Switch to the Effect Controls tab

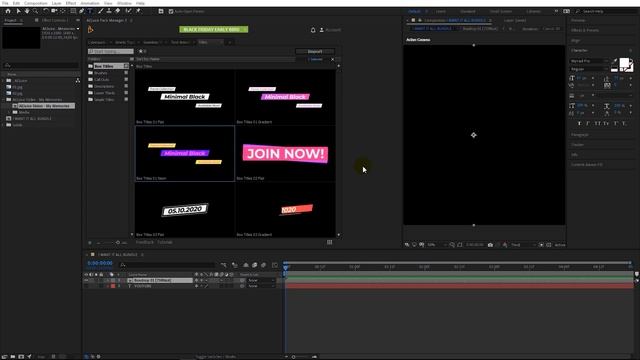[55, 20]
